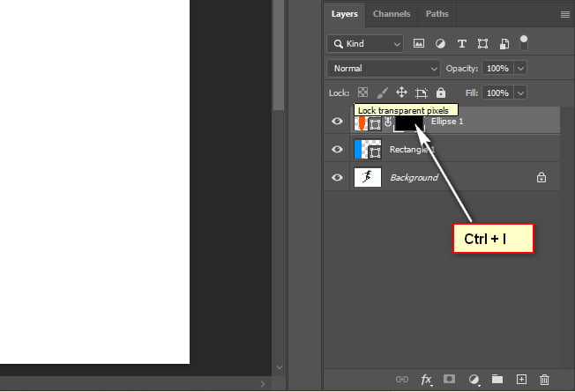
Task: Delete layer trash icon
Action: click(x=544, y=379)
